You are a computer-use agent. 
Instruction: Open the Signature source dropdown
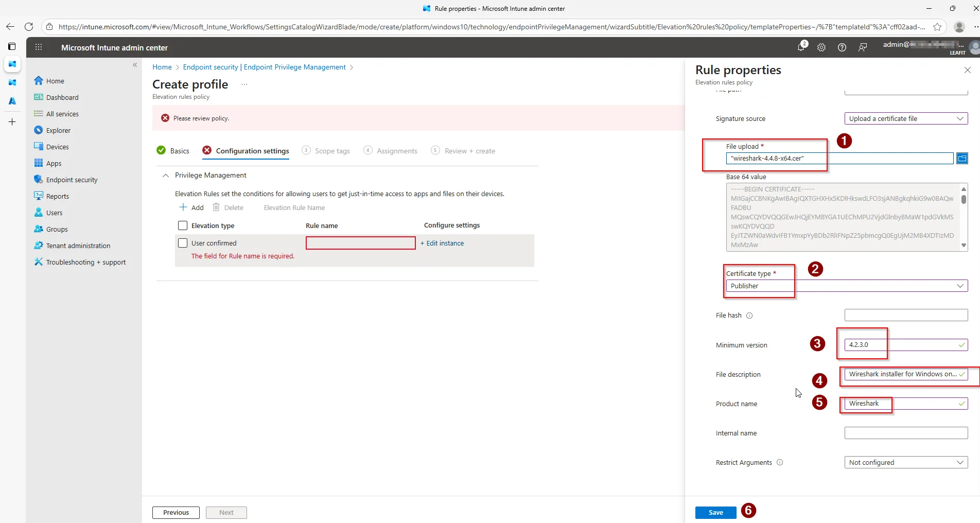click(906, 118)
